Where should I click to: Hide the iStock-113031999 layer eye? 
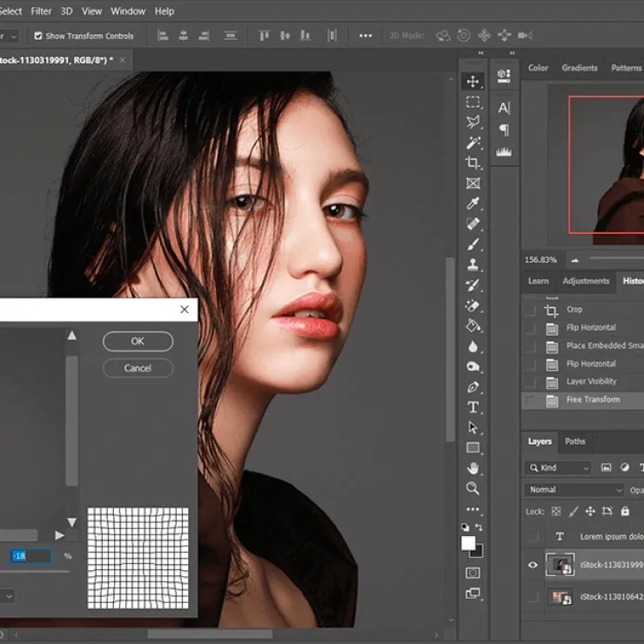[x=533, y=565]
